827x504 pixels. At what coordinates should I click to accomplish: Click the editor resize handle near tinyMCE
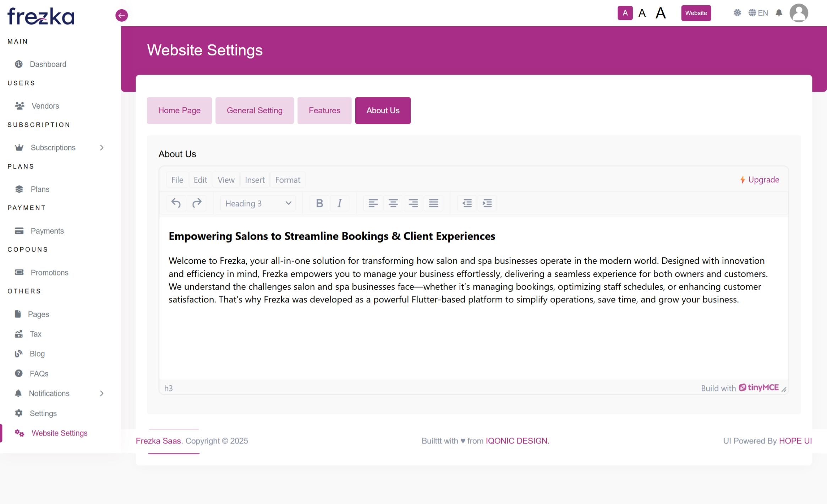(x=784, y=389)
